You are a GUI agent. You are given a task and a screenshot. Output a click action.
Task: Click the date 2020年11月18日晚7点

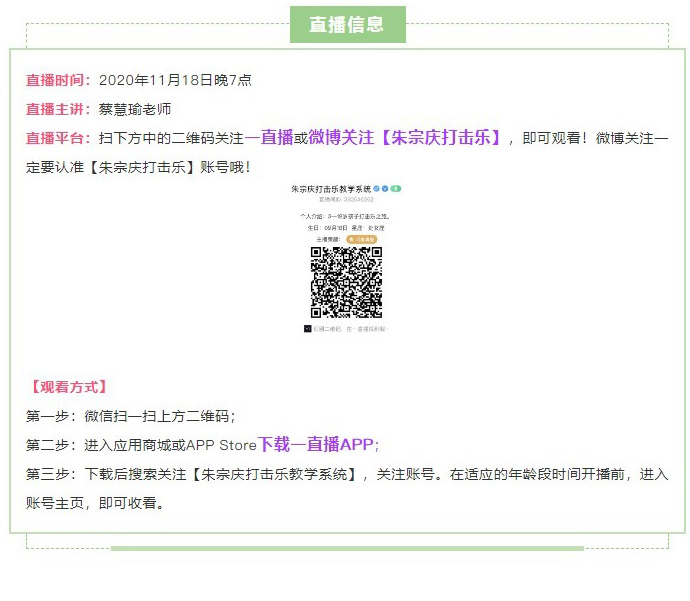click(x=175, y=80)
